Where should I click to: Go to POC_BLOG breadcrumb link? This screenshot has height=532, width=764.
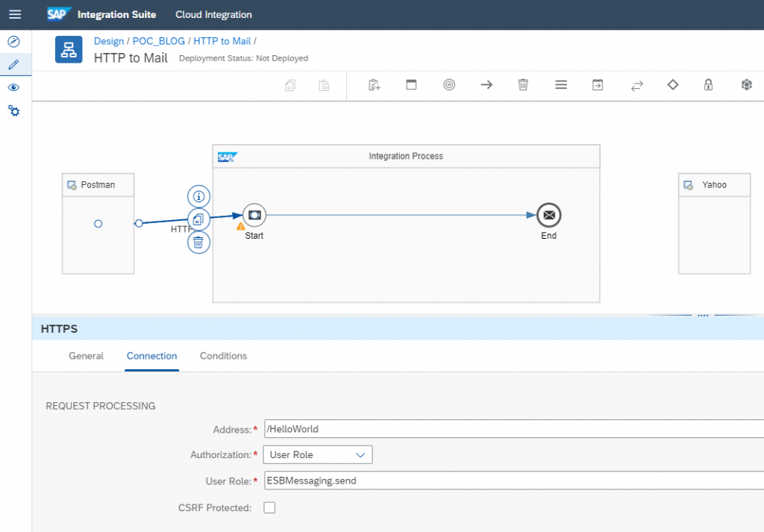(159, 41)
